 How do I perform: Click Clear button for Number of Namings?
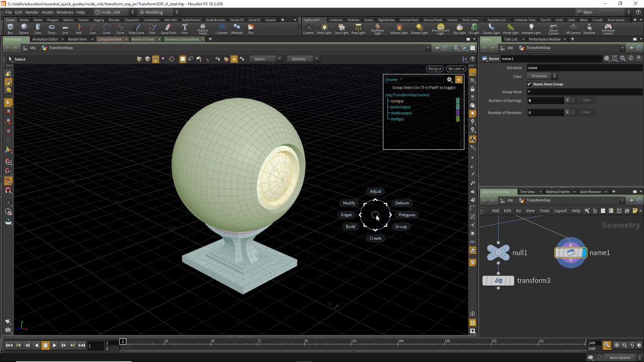pyautogui.click(x=586, y=100)
